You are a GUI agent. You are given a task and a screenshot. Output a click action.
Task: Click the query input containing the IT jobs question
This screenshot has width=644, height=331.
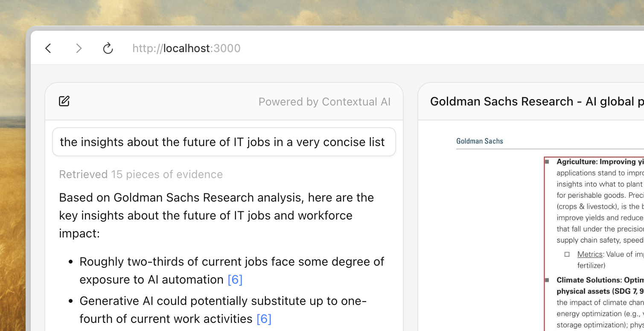click(224, 141)
